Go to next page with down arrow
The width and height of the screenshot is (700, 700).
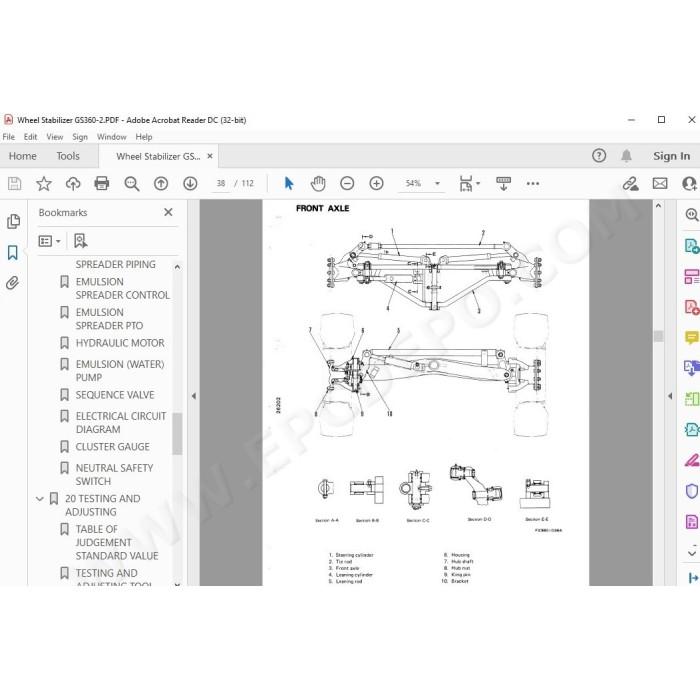[x=190, y=183]
